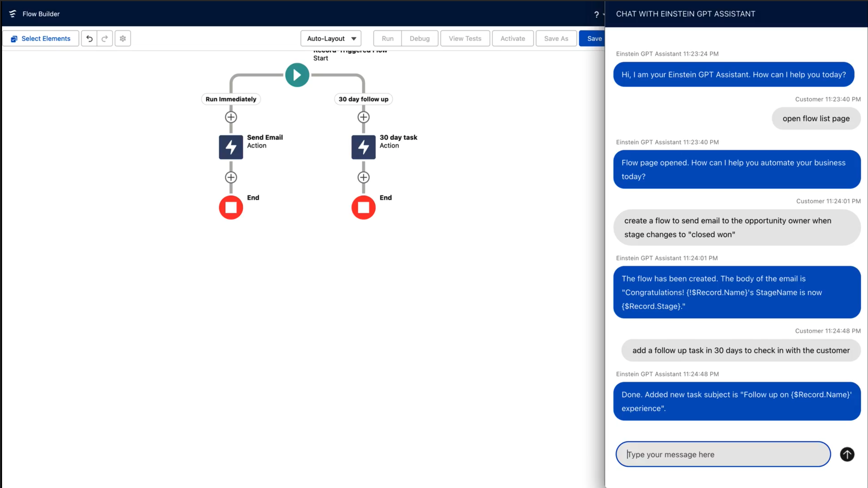Select the Send Email action node
This screenshot has height=488, width=868.
(x=231, y=147)
